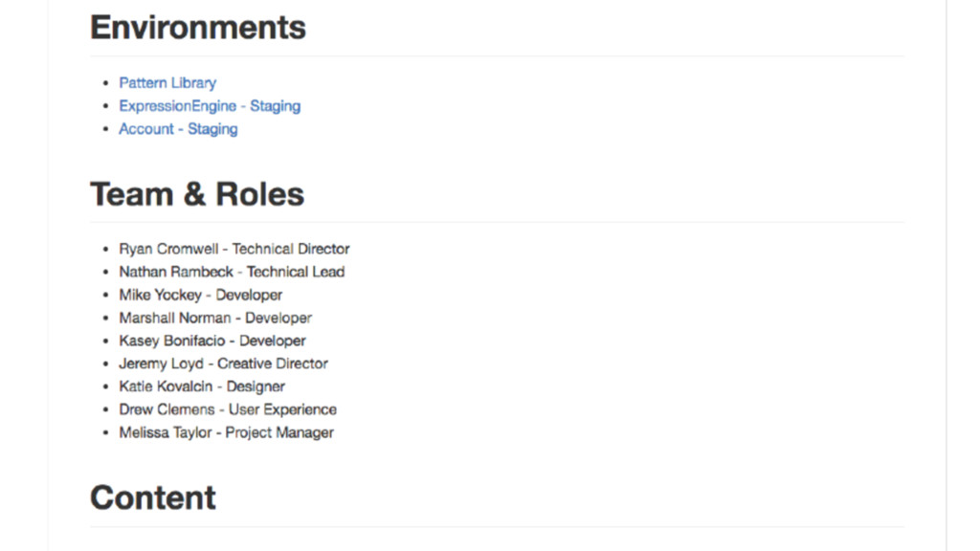
Task: Select the Kasey Bonifacio - Developer entry
Action: 212,341
